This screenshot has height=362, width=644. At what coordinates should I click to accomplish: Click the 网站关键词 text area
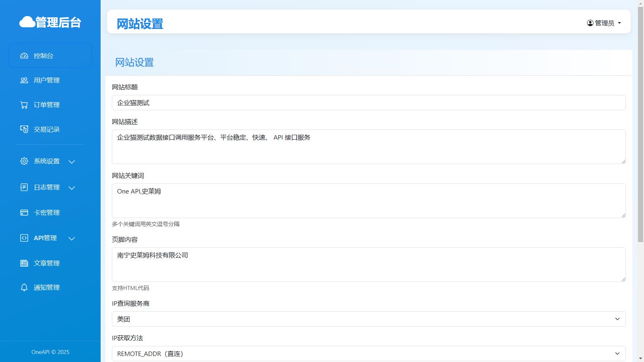tap(368, 201)
